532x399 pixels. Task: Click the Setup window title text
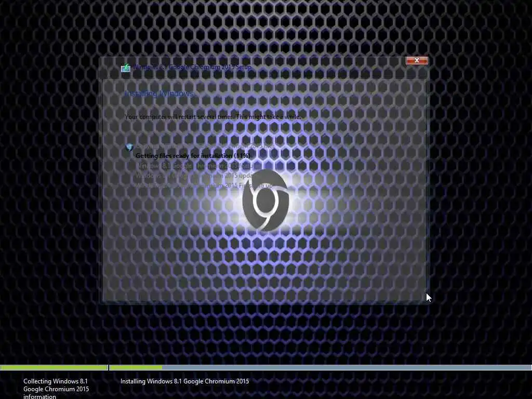click(192, 67)
